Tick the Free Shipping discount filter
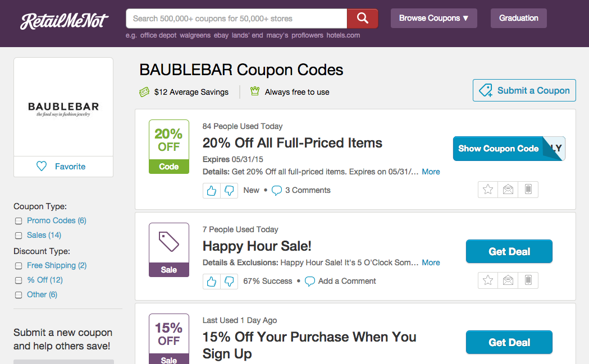589x364 pixels. (19, 266)
